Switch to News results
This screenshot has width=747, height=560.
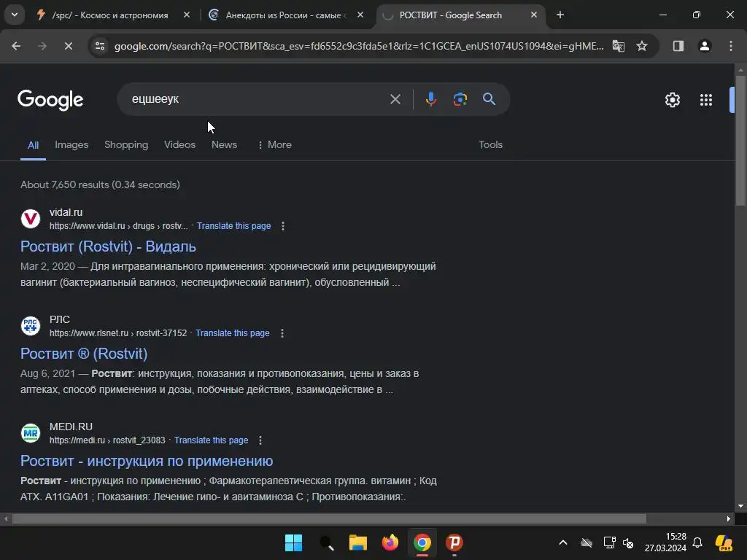pos(224,145)
